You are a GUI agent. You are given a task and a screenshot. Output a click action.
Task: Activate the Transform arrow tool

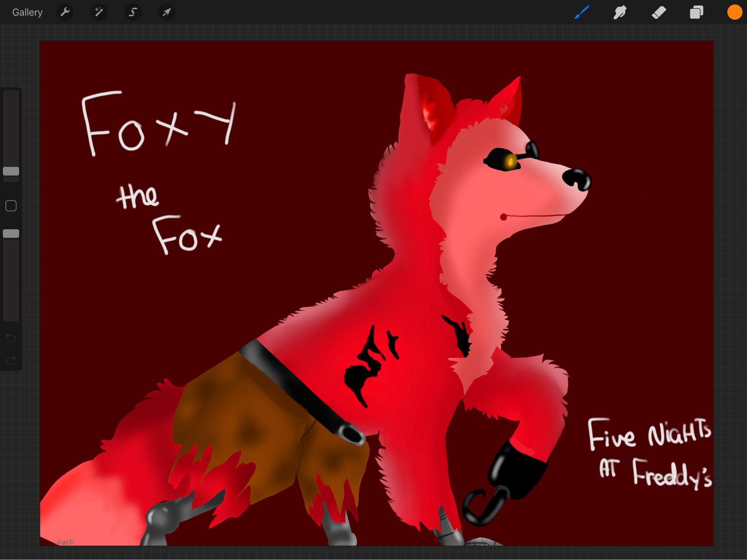click(x=167, y=12)
